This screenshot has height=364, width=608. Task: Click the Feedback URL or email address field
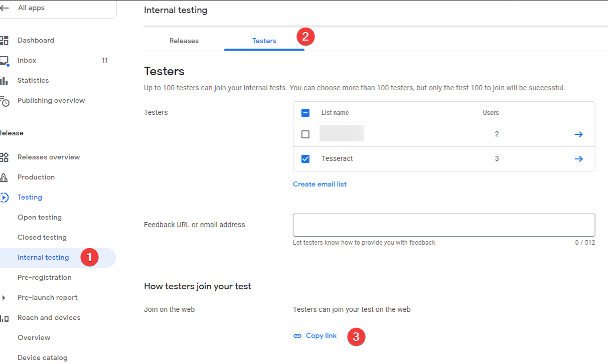(443, 224)
